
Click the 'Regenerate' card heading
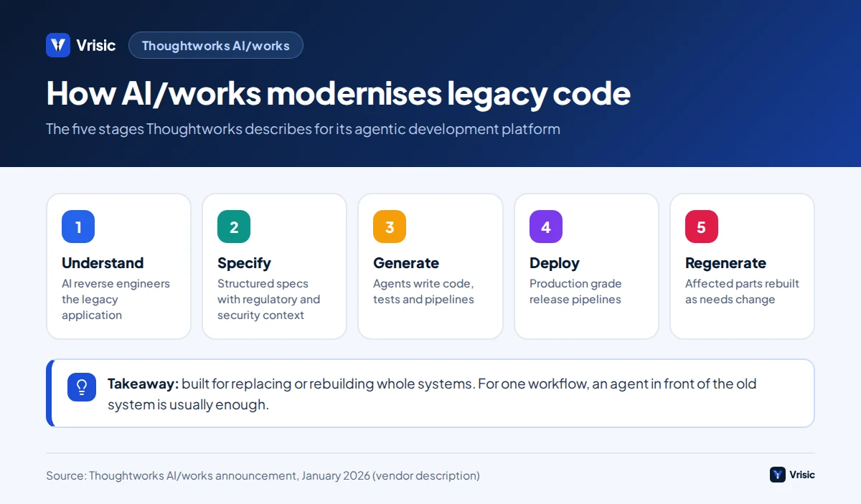click(x=725, y=263)
